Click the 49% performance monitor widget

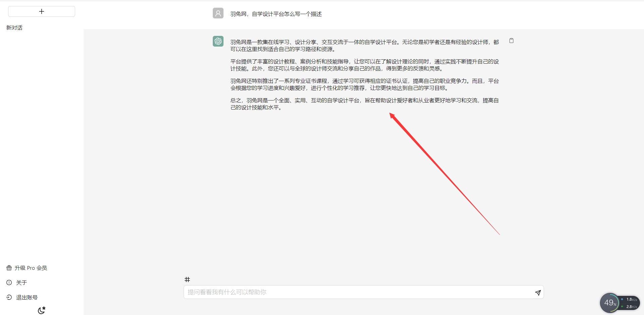[x=610, y=303]
